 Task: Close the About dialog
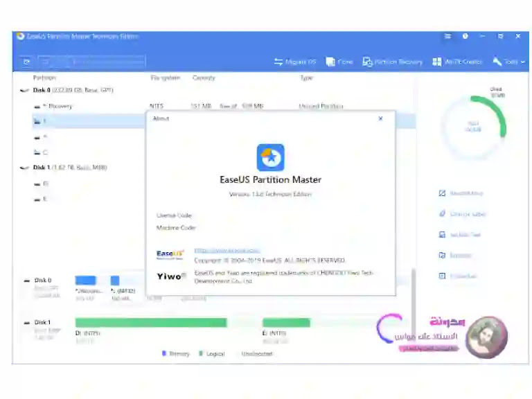(x=380, y=118)
